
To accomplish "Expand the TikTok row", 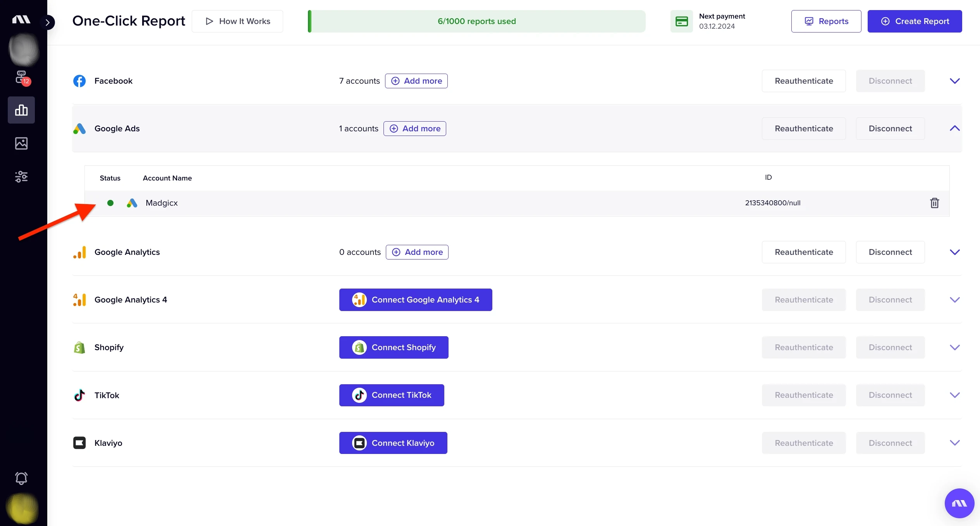I will pyautogui.click(x=955, y=395).
